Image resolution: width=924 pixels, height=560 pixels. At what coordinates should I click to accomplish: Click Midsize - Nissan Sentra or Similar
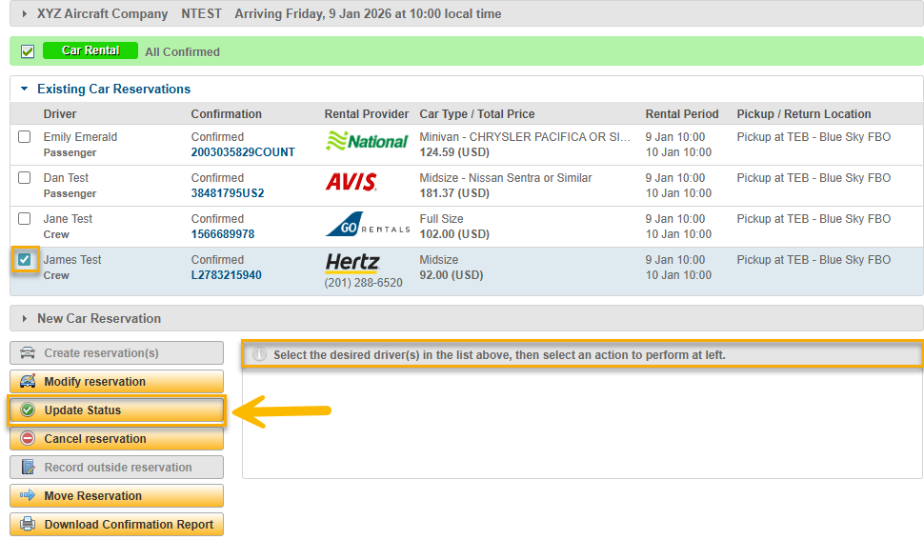506,178
